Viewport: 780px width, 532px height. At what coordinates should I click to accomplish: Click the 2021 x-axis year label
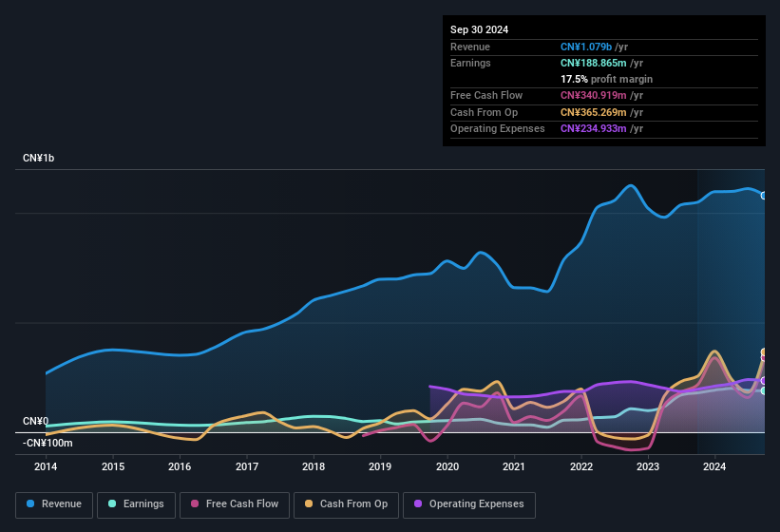pyautogui.click(x=514, y=466)
